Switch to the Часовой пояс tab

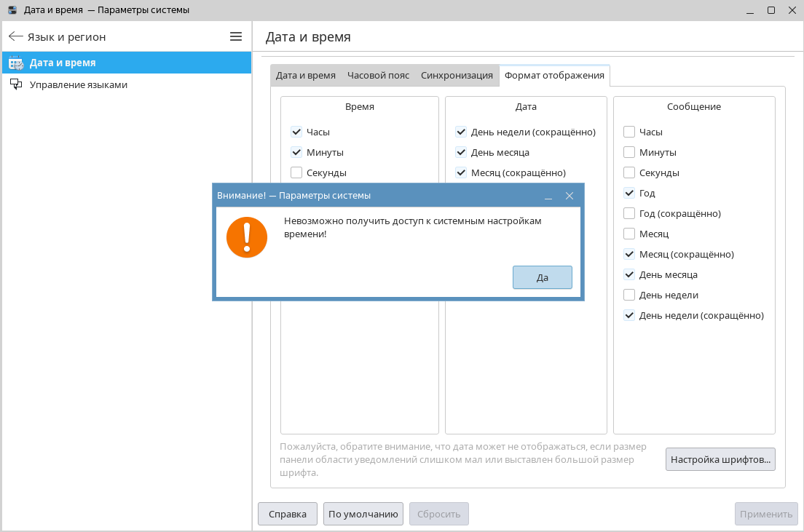click(378, 76)
